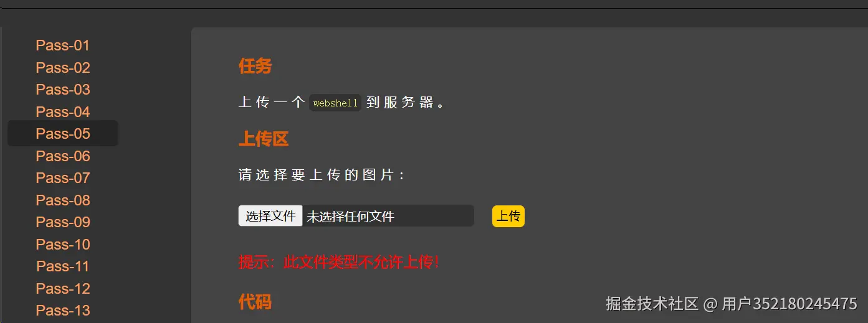
Task: Click the 选择文件 file chooser button
Action: click(x=270, y=216)
